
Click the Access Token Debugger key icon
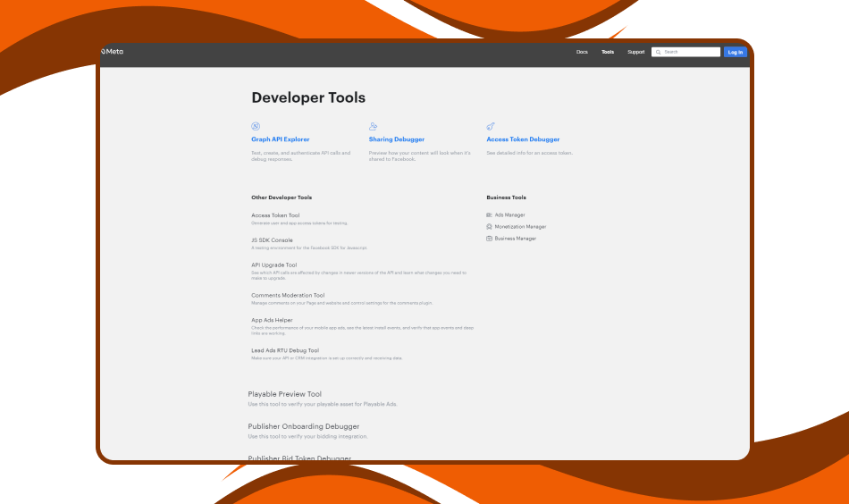coord(491,126)
